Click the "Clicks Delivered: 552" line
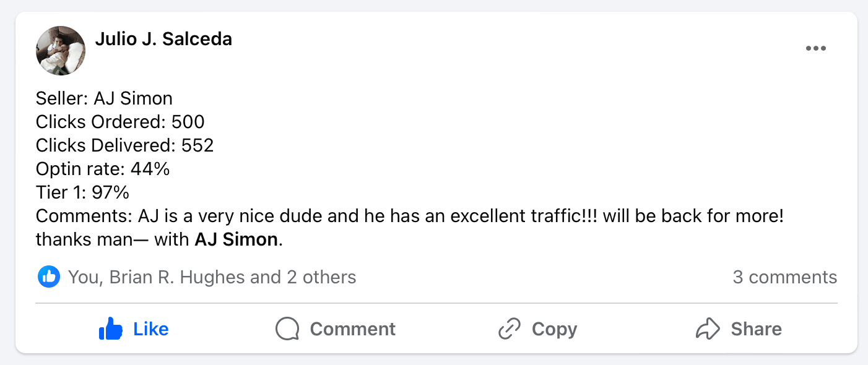 click(x=124, y=145)
